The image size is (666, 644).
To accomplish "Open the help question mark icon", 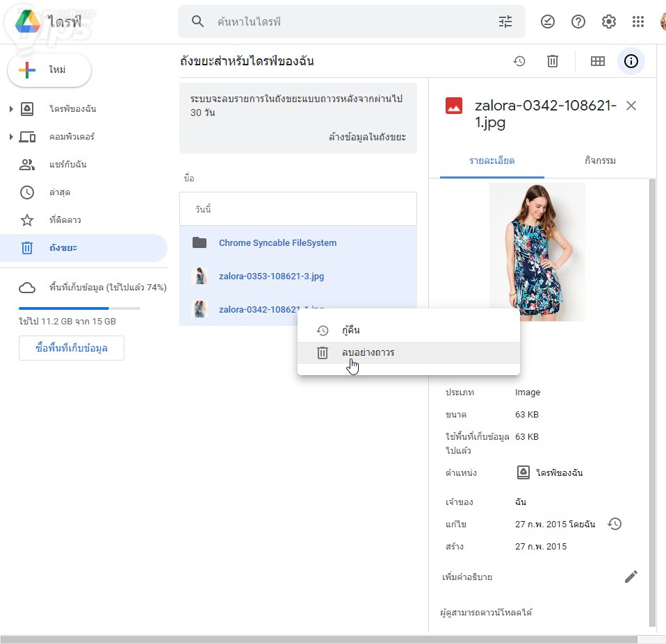I will [x=578, y=22].
